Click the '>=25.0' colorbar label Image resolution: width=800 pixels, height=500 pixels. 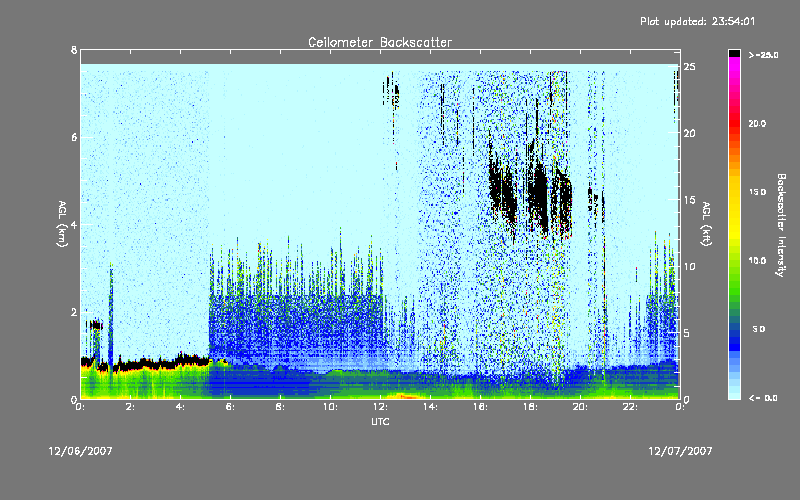coord(763,55)
